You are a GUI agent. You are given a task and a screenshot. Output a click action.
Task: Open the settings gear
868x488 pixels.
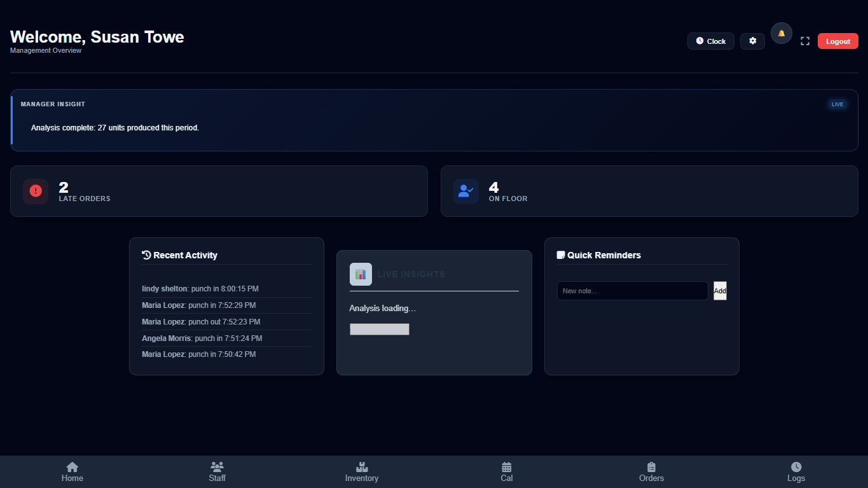tap(752, 41)
